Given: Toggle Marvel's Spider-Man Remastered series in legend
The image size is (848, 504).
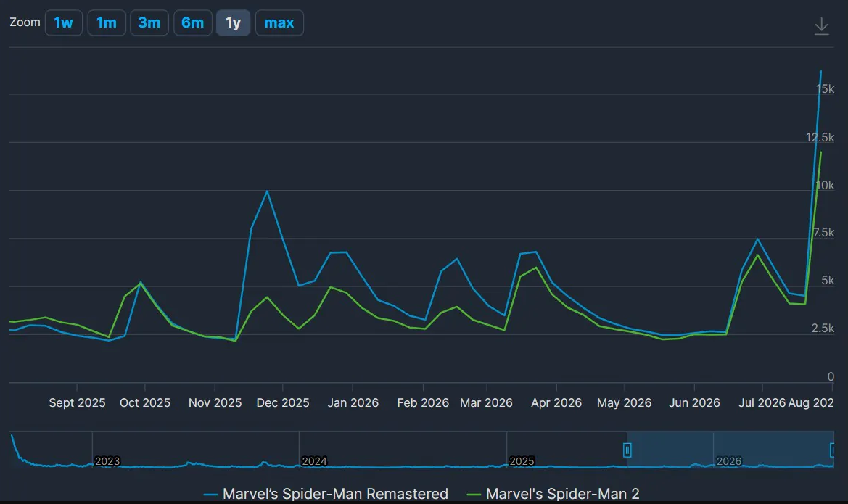Looking at the screenshot, I should click(x=326, y=494).
